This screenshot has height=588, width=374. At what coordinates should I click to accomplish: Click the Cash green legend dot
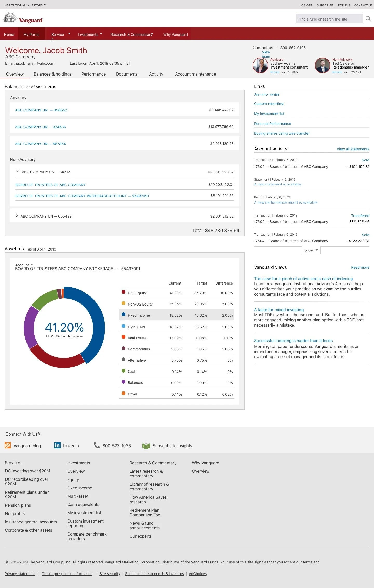(x=124, y=371)
